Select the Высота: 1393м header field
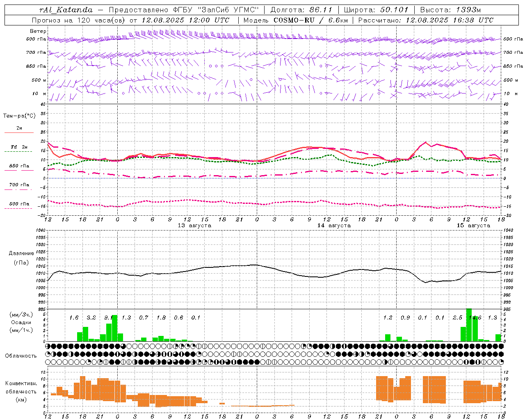This screenshot has height=420, width=525. pyautogui.click(x=450, y=9)
